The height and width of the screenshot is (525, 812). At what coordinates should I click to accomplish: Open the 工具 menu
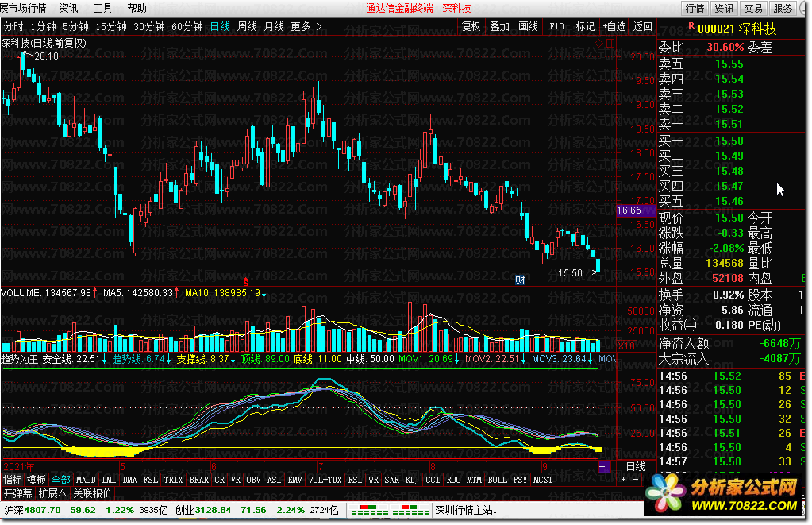[102, 8]
